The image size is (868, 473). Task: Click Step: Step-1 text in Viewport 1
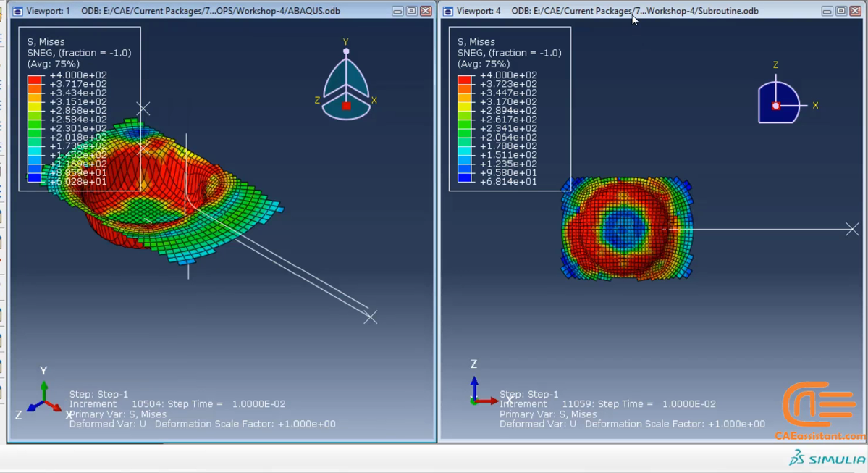pyautogui.click(x=98, y=394)
